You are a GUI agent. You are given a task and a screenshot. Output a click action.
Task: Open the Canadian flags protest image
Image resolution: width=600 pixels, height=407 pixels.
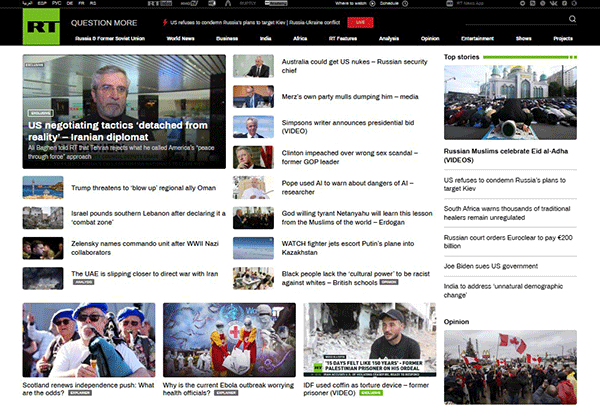[x=510, y=367]
